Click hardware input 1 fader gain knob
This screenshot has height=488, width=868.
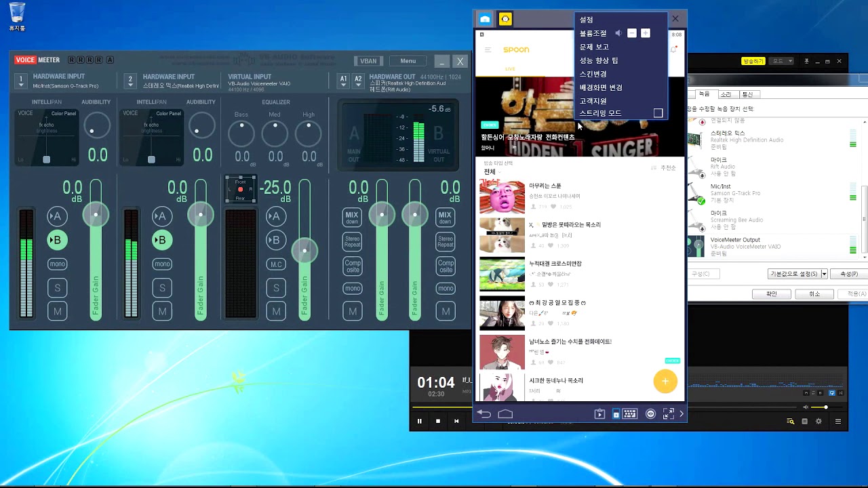coord(96,215)
